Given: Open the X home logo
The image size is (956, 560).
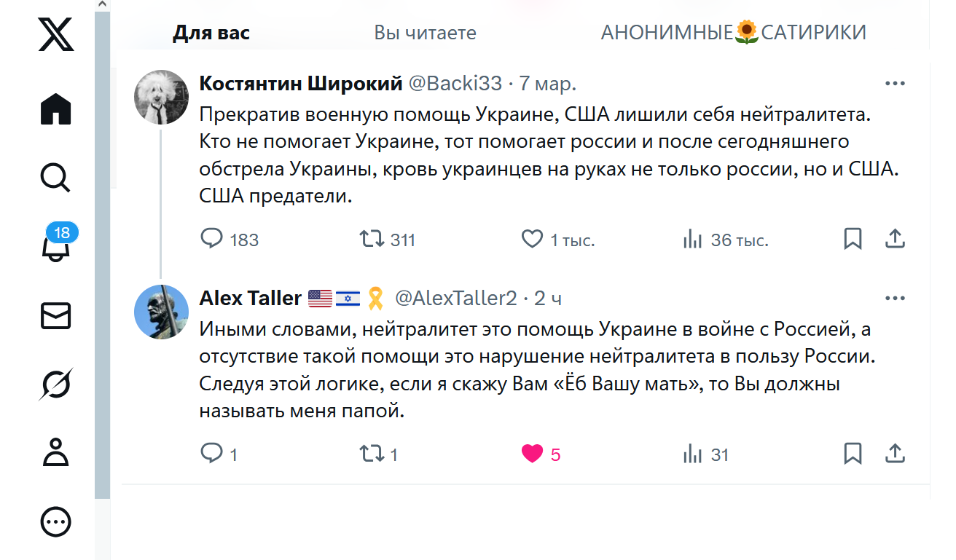Looking at the screenshot, I should [56, 34].
